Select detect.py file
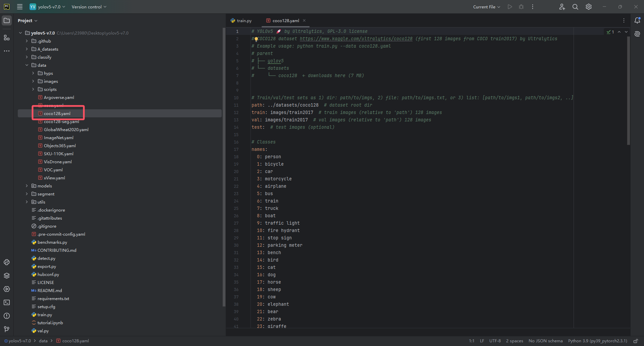644x346 pixels. (x=46, y=258)
